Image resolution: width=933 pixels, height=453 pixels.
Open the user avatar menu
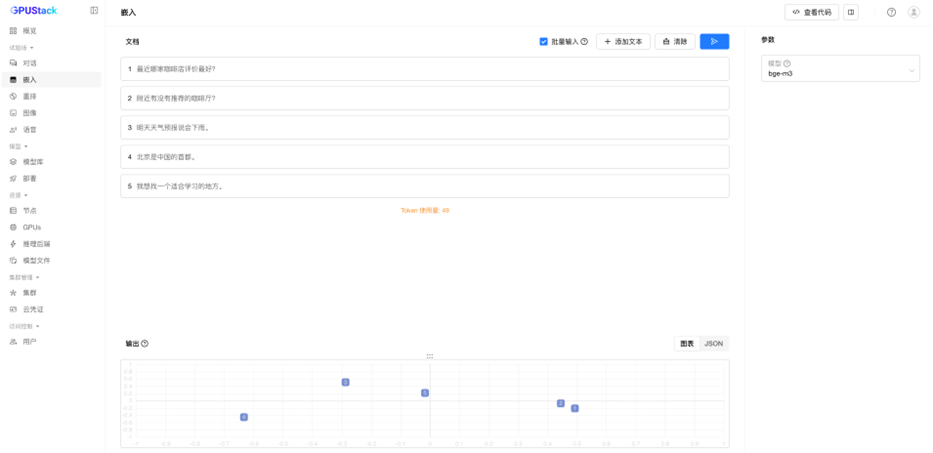913,12
